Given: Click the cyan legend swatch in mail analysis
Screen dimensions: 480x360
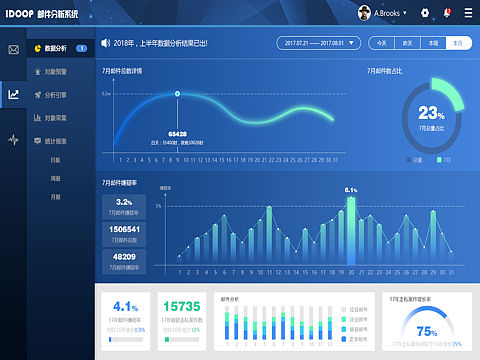Looking at the screenshot, I should point(344,329).
